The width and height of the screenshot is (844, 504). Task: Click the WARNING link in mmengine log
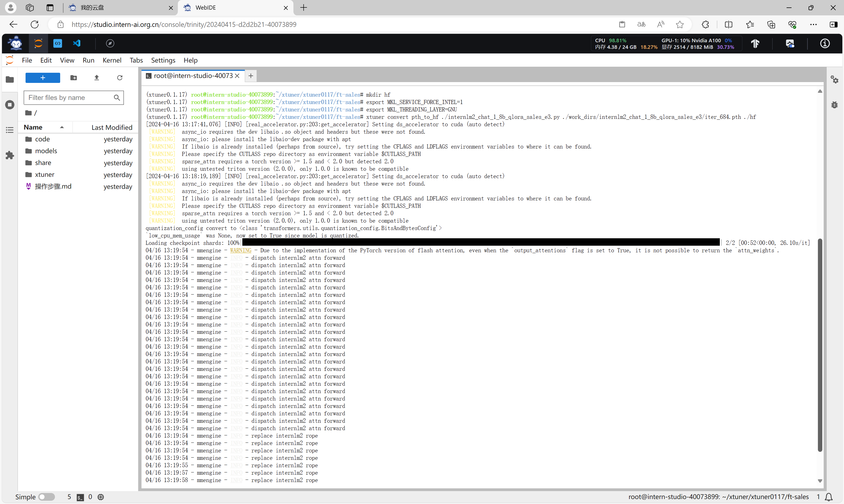(x=241, y=250)
